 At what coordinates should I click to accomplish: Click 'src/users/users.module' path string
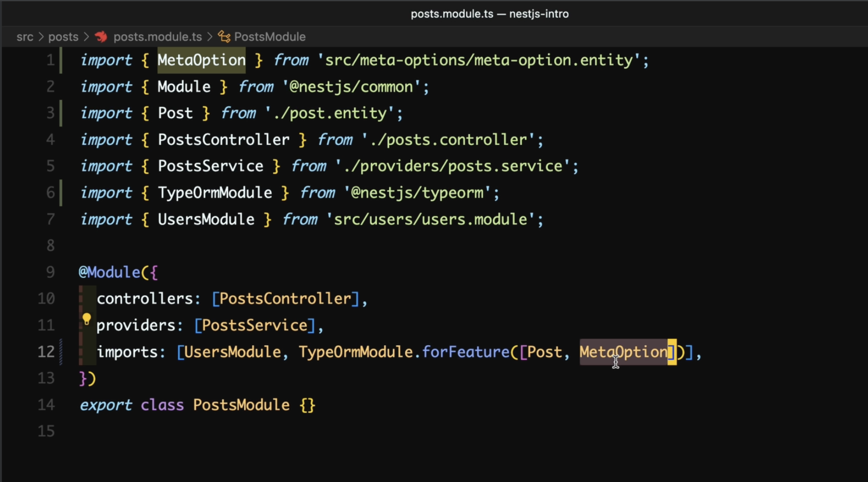point(430,219)
